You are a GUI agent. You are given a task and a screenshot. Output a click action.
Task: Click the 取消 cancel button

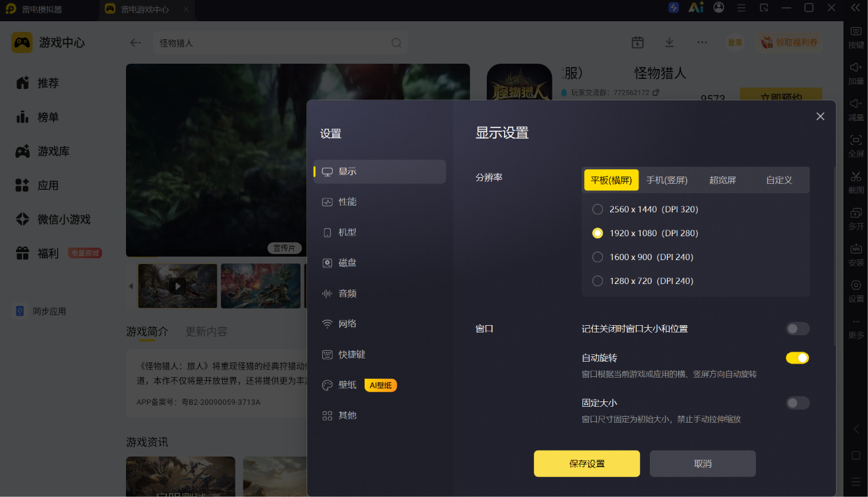pyautogui.click(x=703, y=464)
